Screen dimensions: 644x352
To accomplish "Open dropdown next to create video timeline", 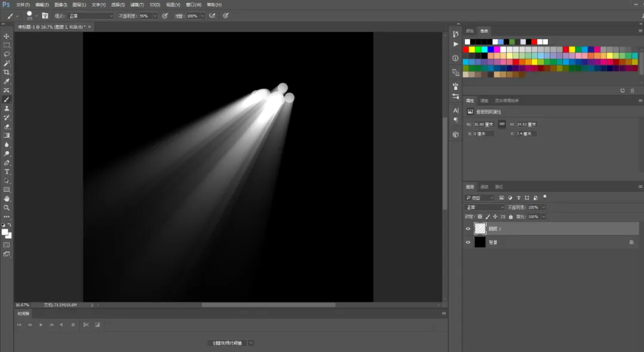I will tap(251, 343).
